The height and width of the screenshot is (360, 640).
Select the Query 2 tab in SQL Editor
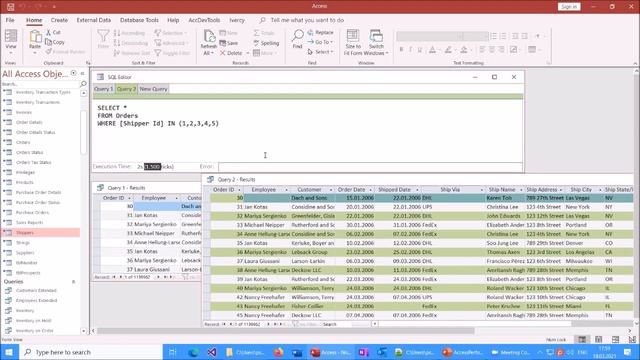tap(126, 89)
